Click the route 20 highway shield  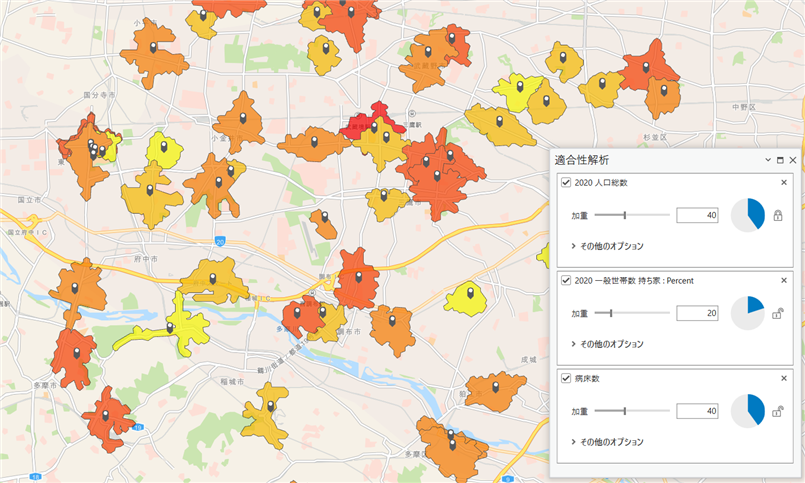pyautogui.click(x=219, y=241)
